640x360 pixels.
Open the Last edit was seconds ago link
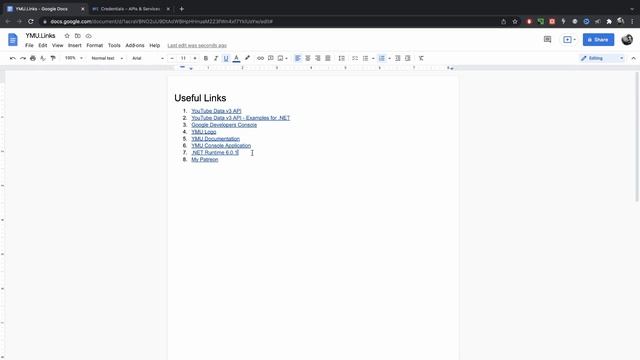197,45
